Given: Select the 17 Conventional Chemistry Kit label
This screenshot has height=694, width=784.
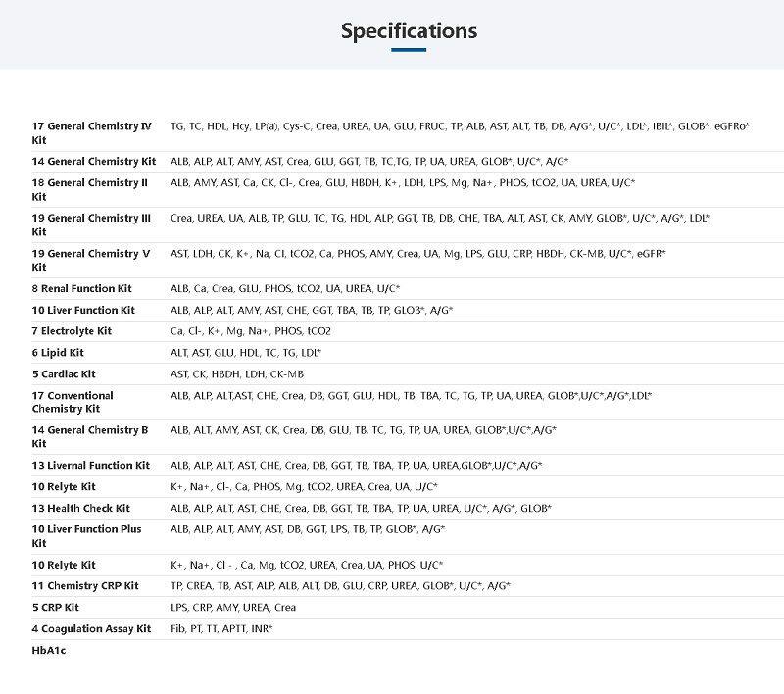Looking at the screenshot, I should pyautogui.click(x=73, y=402).
